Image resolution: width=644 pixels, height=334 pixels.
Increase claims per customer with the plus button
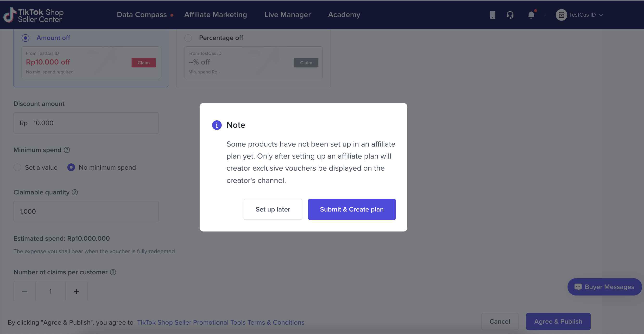point(76,291)
